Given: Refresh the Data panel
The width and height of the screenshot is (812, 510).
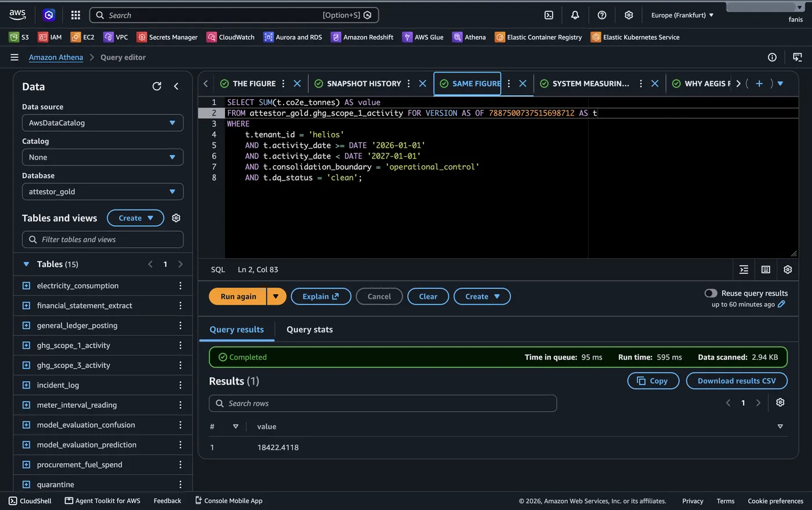Looking at the screenshot, I should coord(157,86).
